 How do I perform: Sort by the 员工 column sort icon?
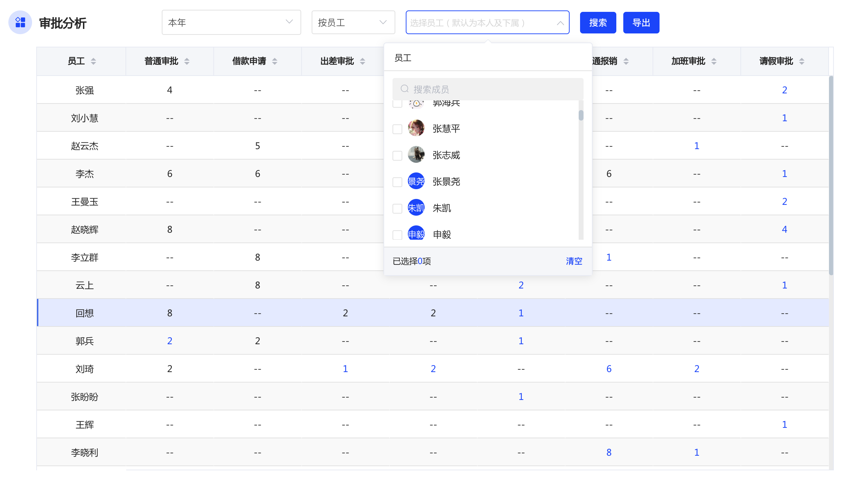93,61
